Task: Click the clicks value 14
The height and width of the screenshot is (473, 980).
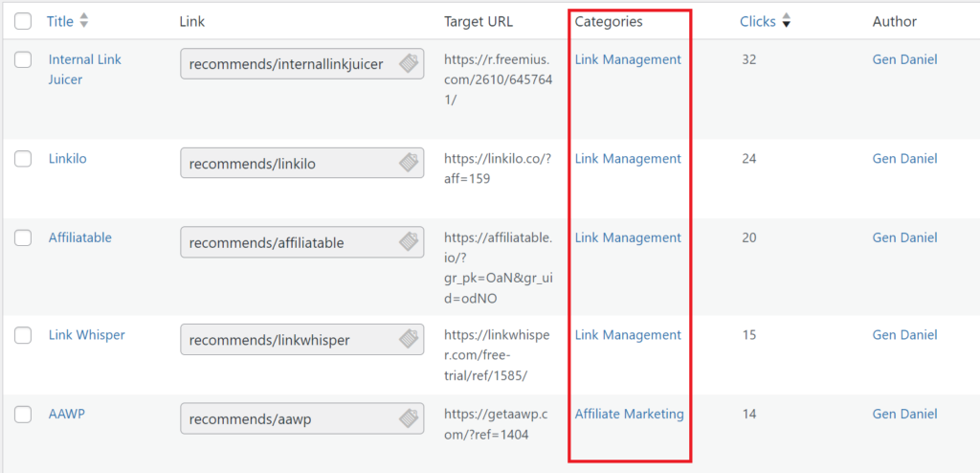Action: 748,415
